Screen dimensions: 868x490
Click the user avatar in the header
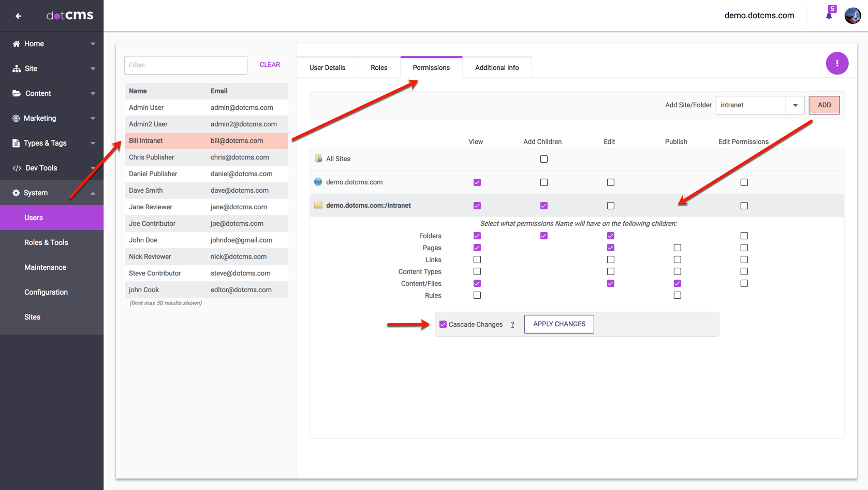(x=852, y=16)
